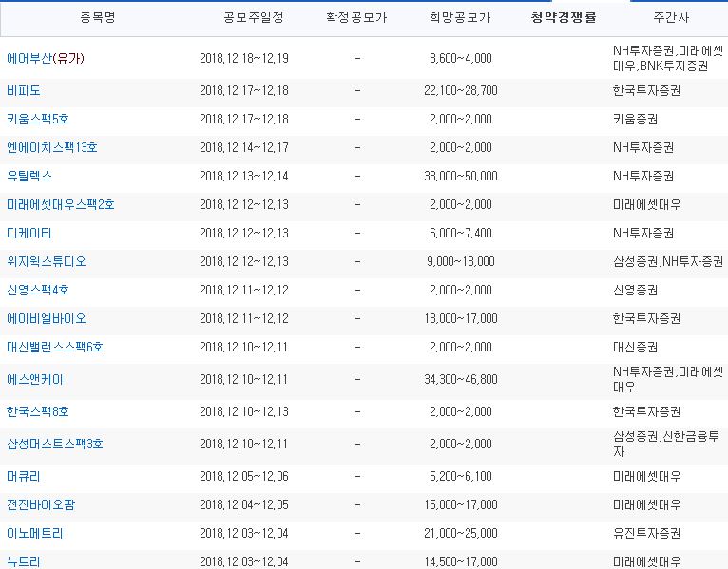Image resolution: width=728 pixels, height=569 pixels.
Task: Select underwriter 삼성증권,NH투자증권
Action: 668,262
